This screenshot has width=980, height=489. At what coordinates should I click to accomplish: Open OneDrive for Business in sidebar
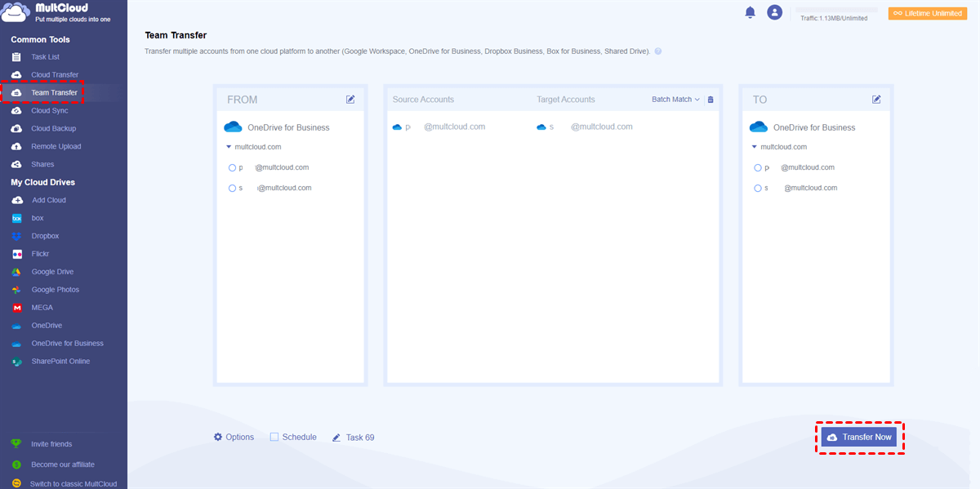[68, 344]
